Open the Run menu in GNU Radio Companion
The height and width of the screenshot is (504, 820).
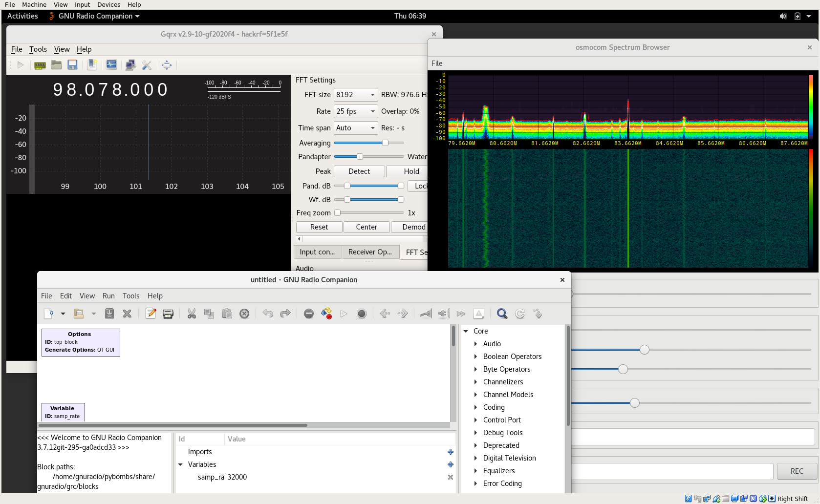coord(108,296)
